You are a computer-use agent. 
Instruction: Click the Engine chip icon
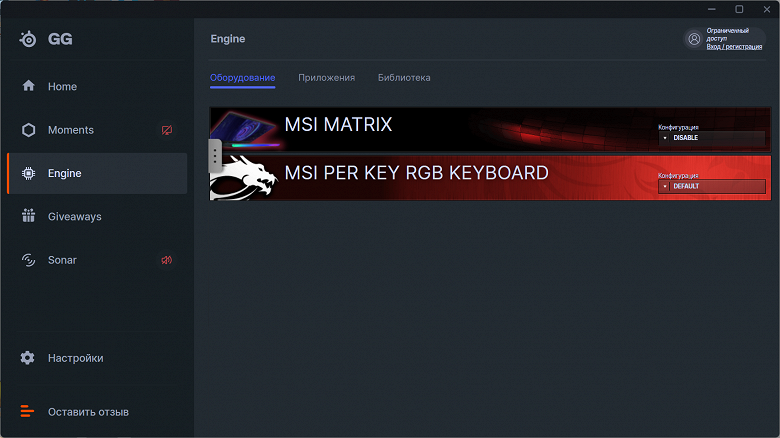28,173
